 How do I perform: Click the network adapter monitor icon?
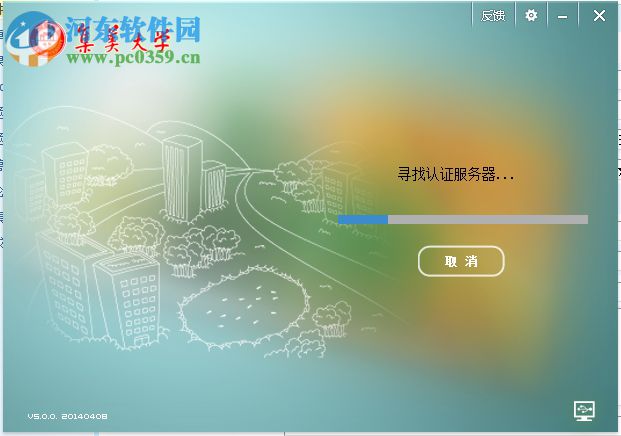coord(584,411)
